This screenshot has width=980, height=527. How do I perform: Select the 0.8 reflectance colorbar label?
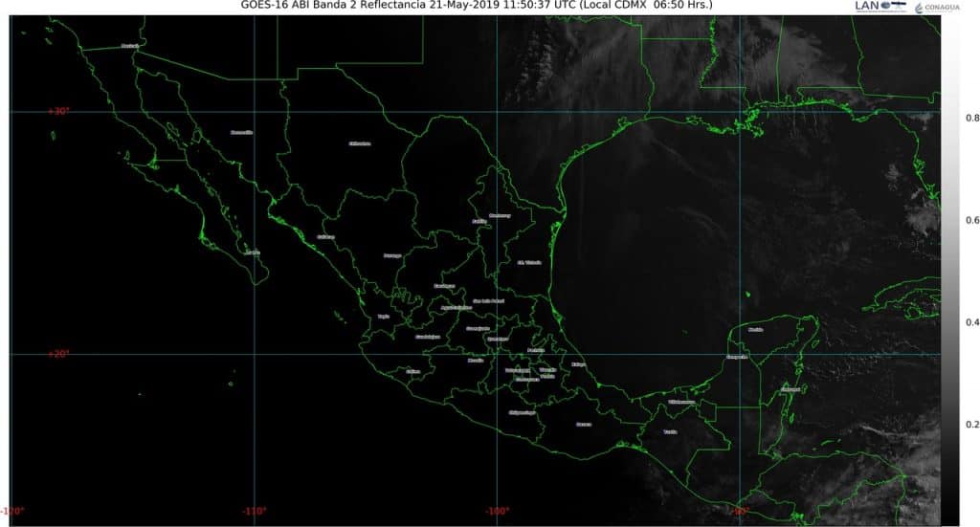971,119
